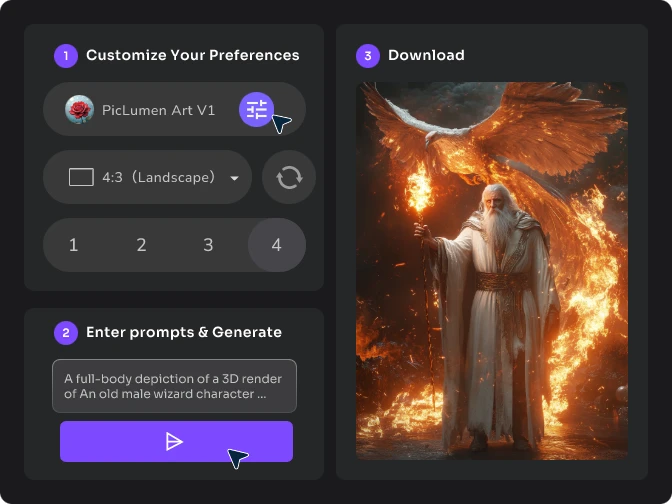The width and height of the screenshot is (672, 504).
Task: Set image count to 3
Action: click(x=208, y=245)
